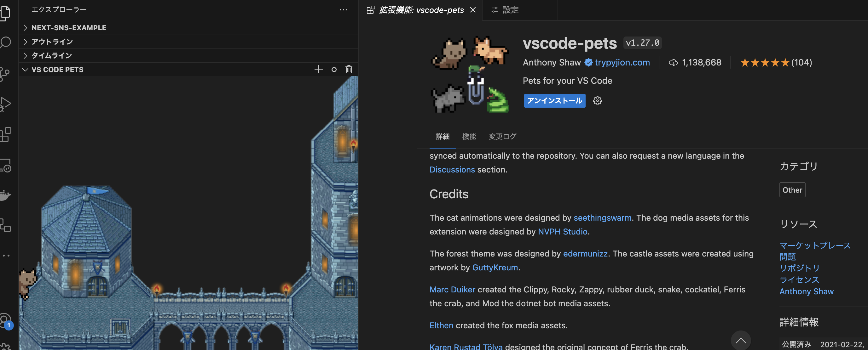The height and width of the screenshot is (350, 868).
Task: Open the Run and Debug view
Action: [x=6, y=104]
